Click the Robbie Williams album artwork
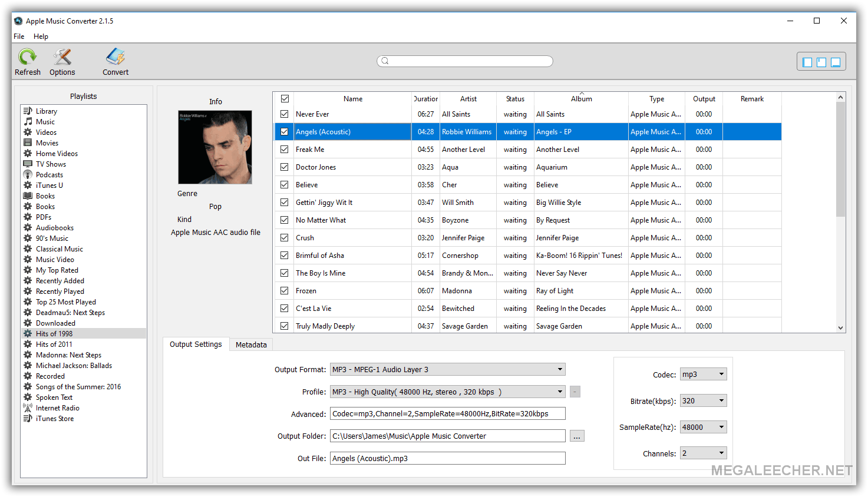Screen dimensions: 868x497 point(215,147)
